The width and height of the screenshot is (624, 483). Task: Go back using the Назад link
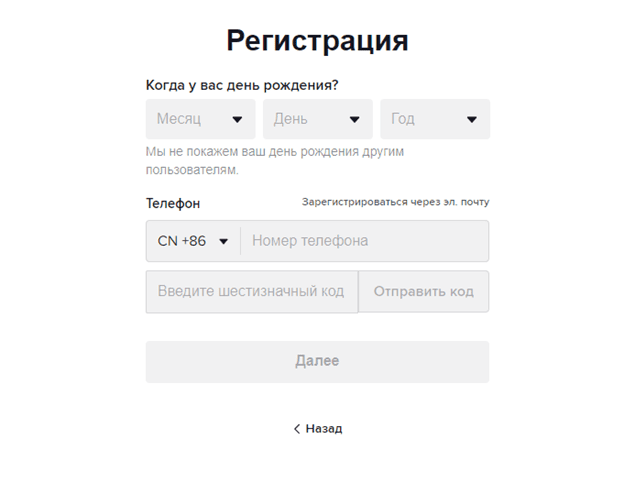point(323,428)
